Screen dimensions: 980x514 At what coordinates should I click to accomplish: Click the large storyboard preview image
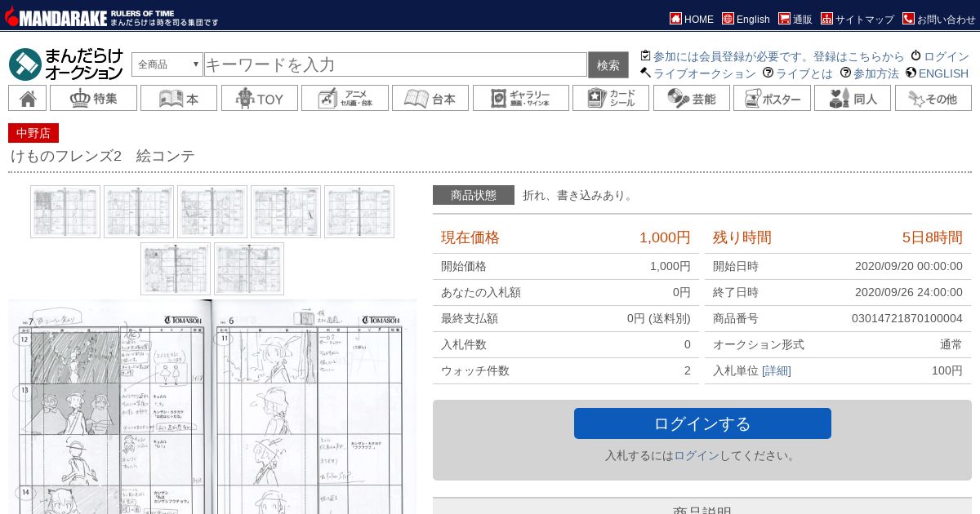point(212,407)
